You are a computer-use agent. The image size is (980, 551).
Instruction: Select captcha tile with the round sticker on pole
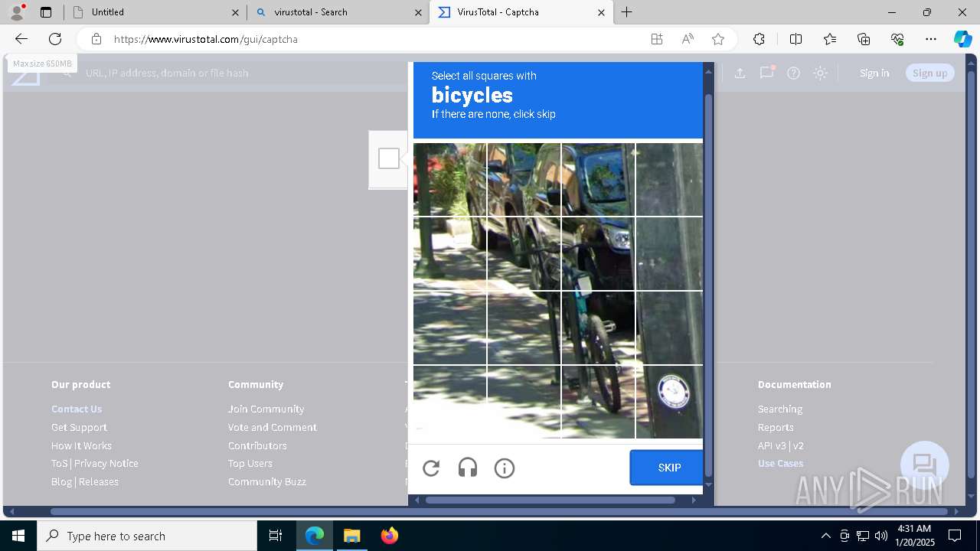pyautogui.click(x=669, y=402)
